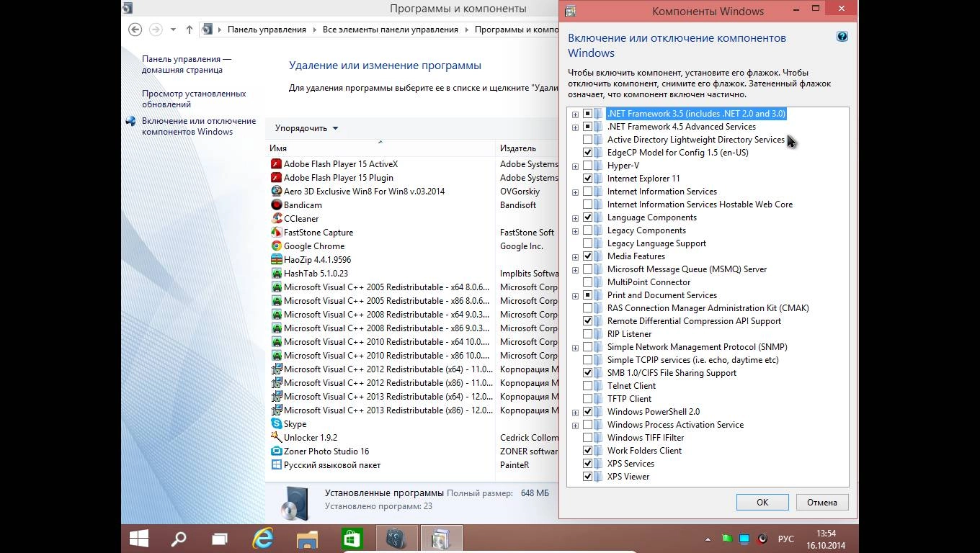This screenshot has height=553, width=980.
Task: Open the Task View taskbar icon
Action: [x=220, y=539]
